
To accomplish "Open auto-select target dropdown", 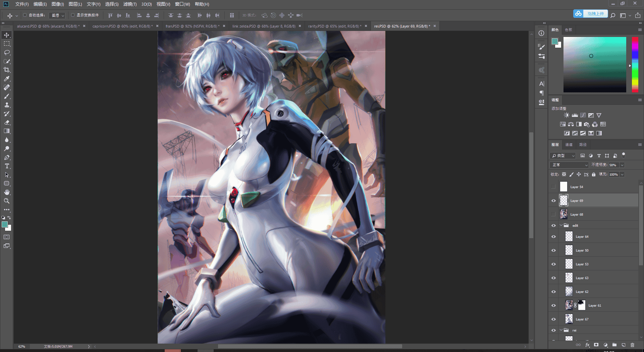I will pyautogui.click(x=58, y=15).
